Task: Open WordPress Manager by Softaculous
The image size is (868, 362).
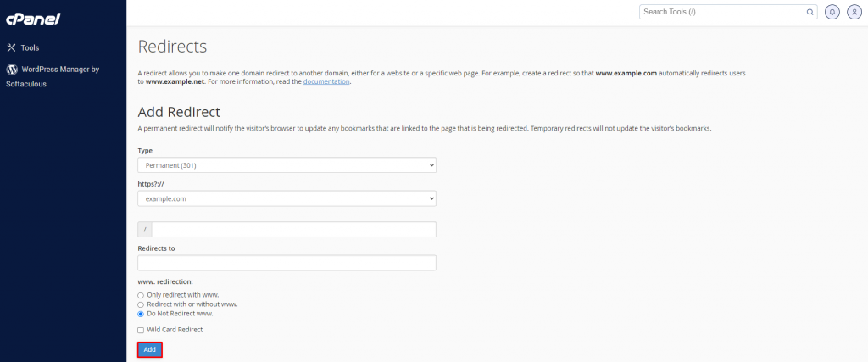Action: tap(59, 70)
